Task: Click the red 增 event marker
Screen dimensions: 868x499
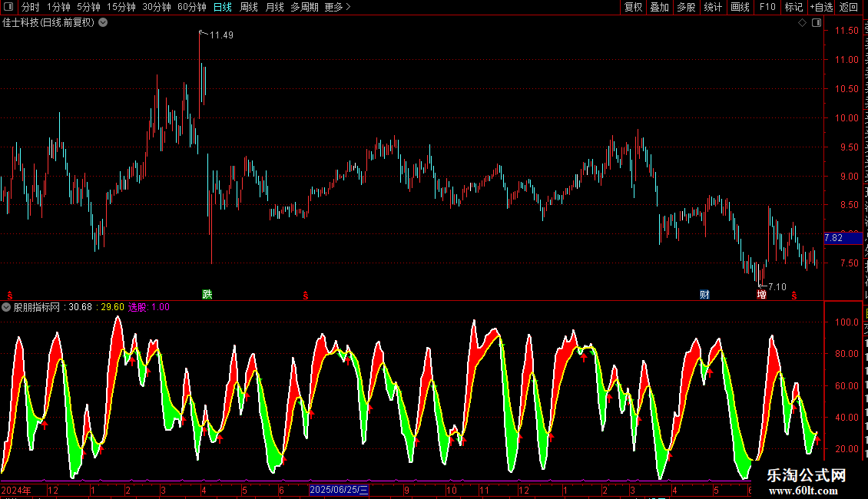Action: pos(762,295)
